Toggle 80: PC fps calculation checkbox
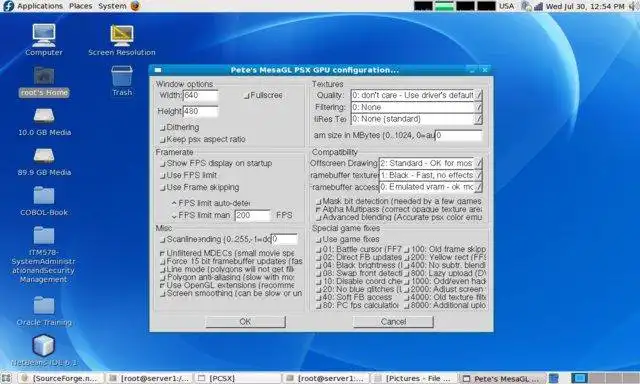Screen dimensions: 640x384 point(318,305)
